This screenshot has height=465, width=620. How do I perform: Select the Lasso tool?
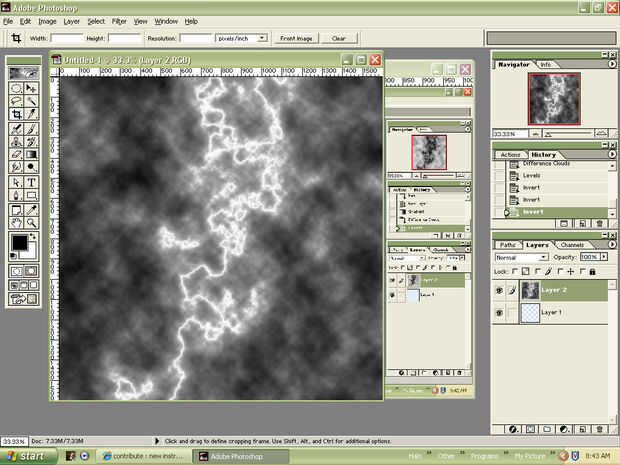(x=17, y=101)
